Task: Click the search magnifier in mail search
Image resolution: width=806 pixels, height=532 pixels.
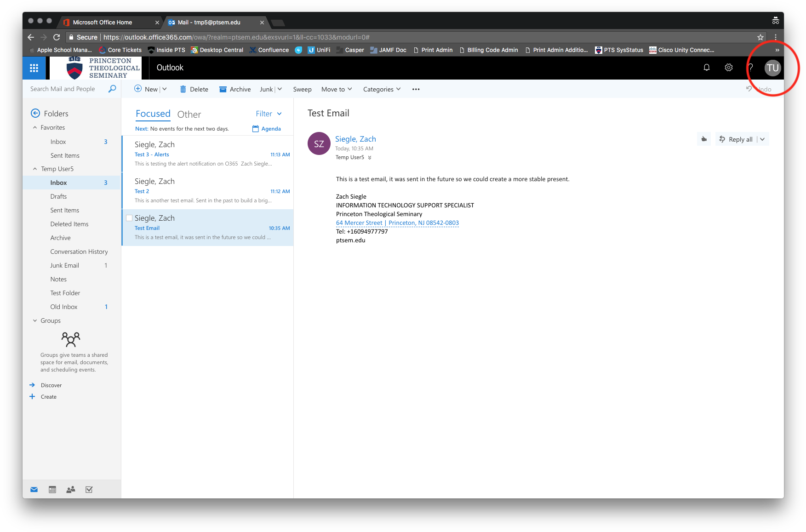Action: coord(112,89)
